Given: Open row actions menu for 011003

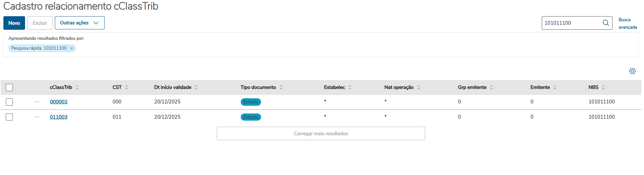Looking at the screenshot, I should 37,117.
